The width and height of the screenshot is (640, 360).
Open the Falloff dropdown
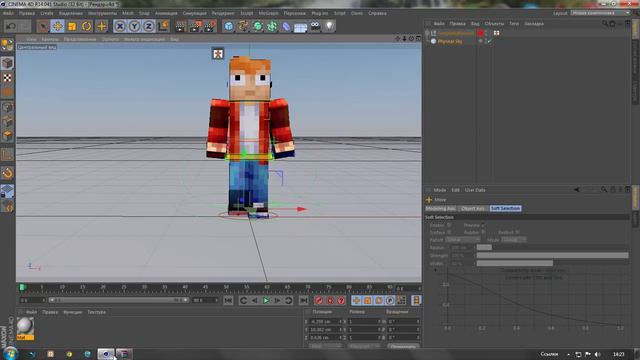462,240
